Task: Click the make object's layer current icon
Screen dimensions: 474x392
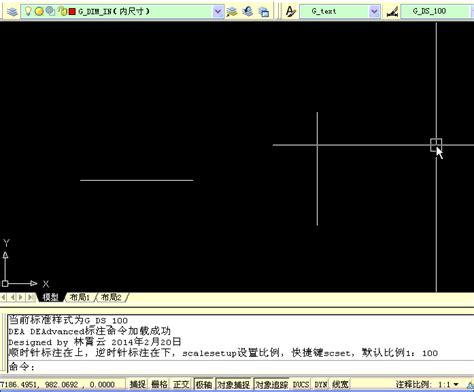Action: click(x=232, y=12)
